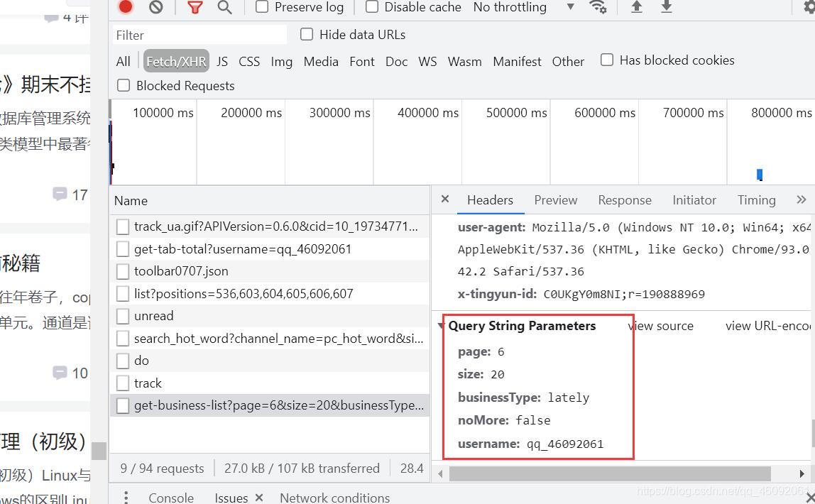The height and width of the screenshot is (504, 815).
Task: Open network conditions wifi-gear icon
Action: pyautogui.click(x=598, y=7)
